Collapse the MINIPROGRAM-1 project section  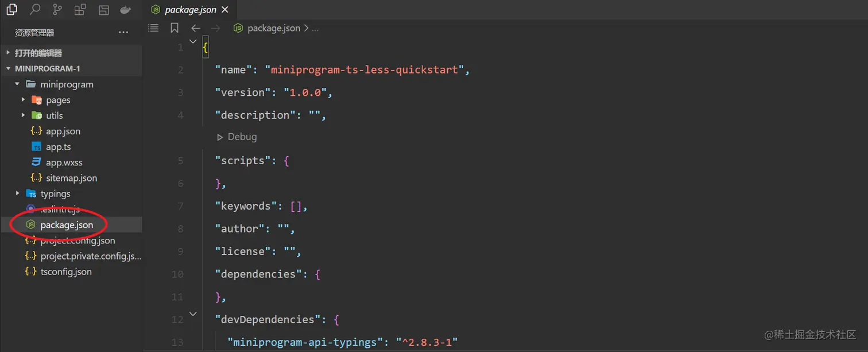71,68
